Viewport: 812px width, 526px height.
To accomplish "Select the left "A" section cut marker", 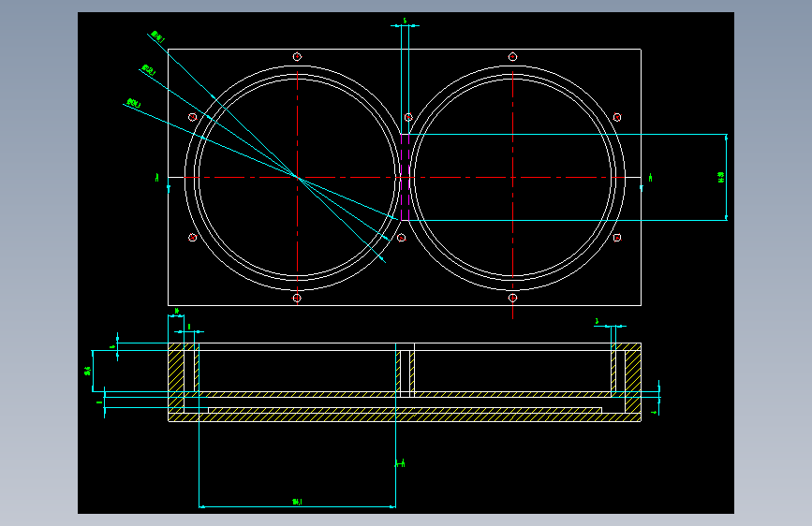I will [157, 178].
